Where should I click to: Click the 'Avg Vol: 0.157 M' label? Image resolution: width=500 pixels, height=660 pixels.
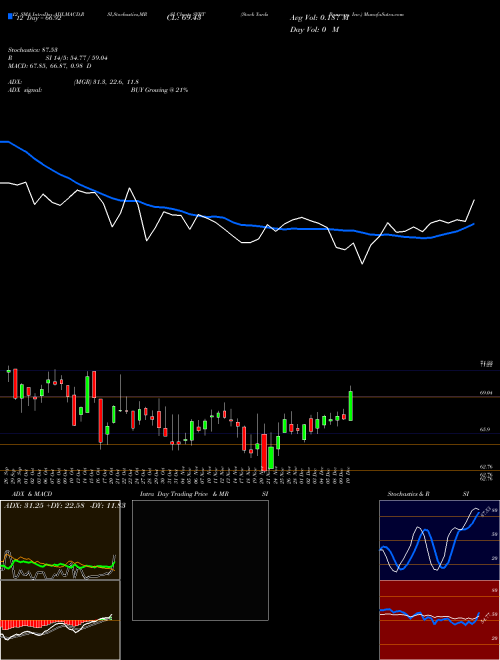[320, 18]
